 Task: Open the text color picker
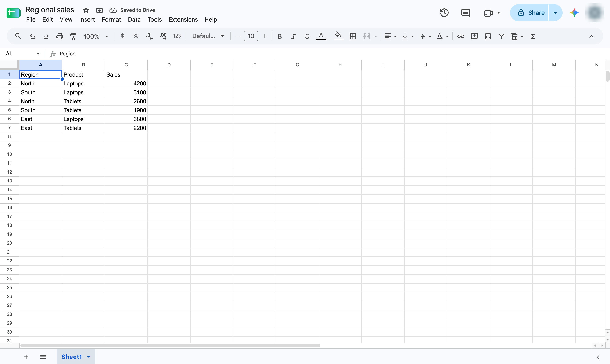pos(321,36)
